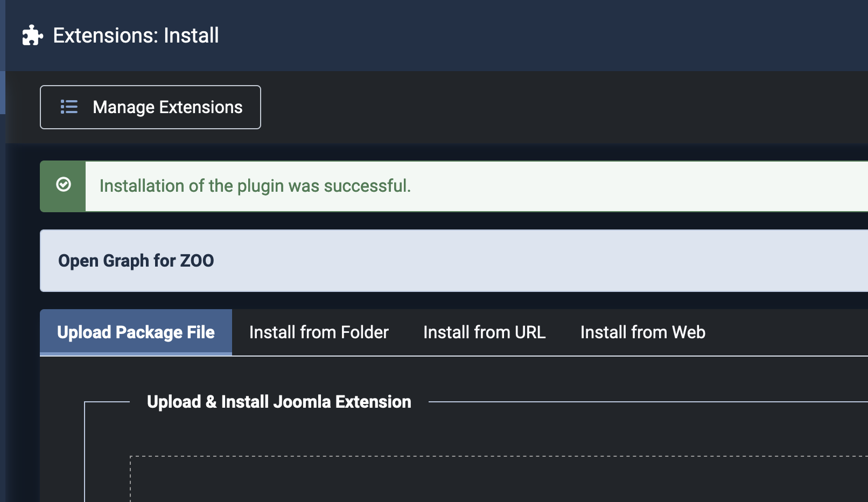
Task: Switch to the Upload Package File tab
Action: click(x=136, y=332)
